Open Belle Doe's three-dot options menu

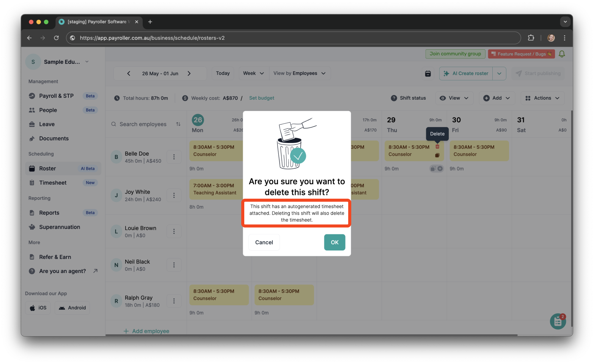click(x=174, y=157)
